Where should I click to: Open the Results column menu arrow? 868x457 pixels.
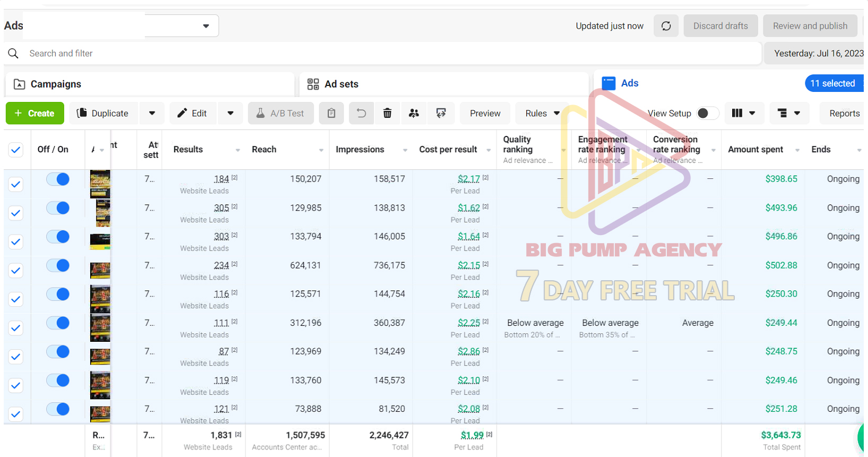click(238, 150)
